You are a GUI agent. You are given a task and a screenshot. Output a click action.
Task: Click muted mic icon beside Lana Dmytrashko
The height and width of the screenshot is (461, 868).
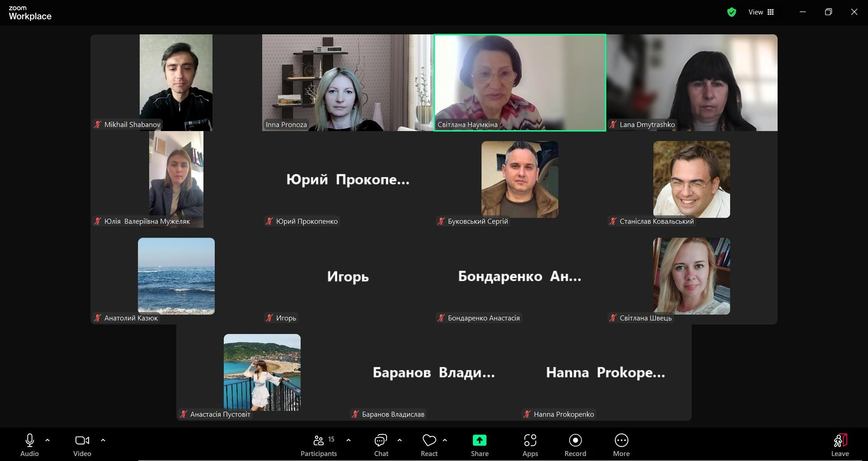click(613, 125)
